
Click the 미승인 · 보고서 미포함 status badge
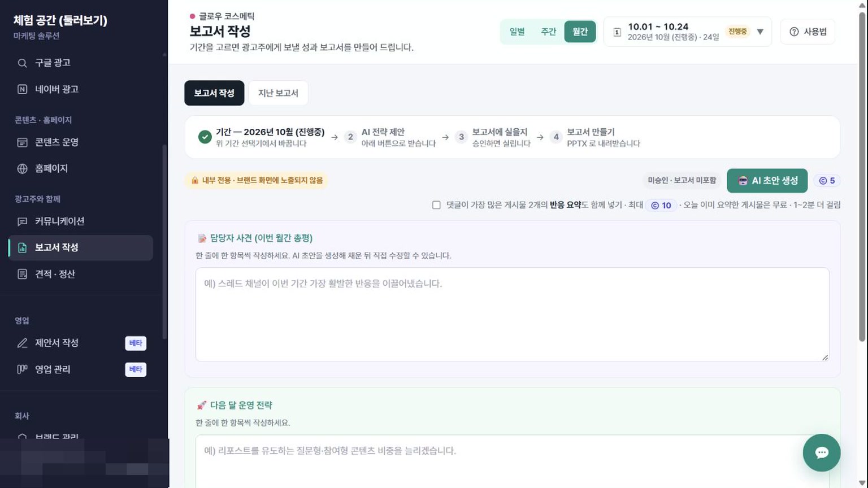coord(682,181)
